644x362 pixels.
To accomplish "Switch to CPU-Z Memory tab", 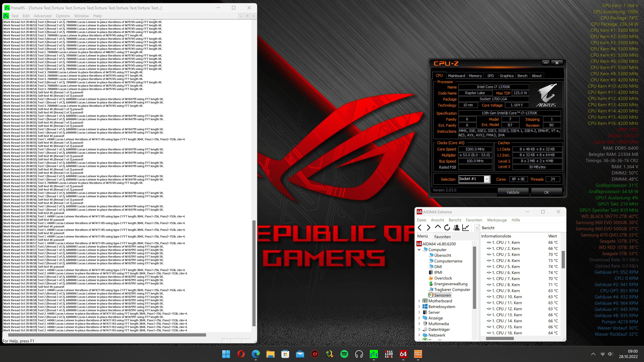I will tap(475, 76).
